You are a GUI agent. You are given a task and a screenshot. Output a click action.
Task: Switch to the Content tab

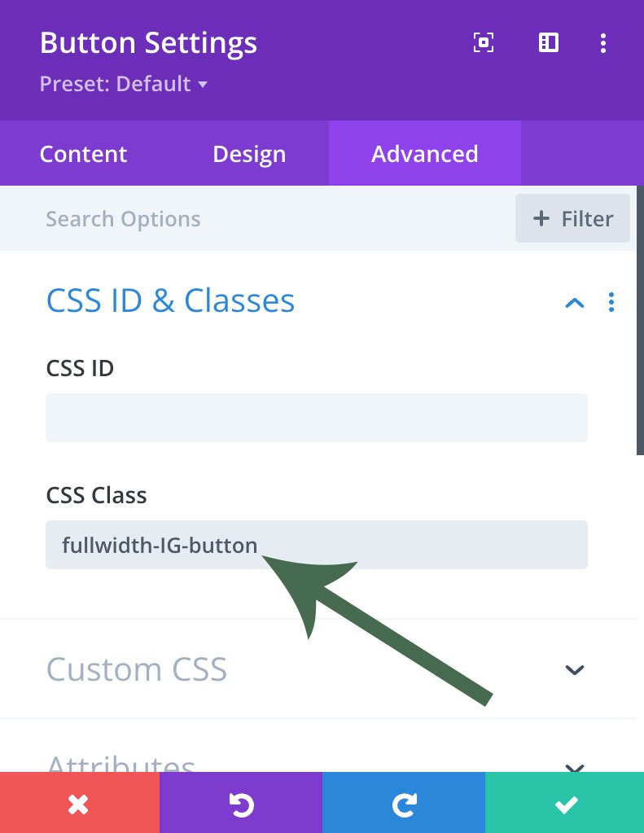click(x=83, y=154)
